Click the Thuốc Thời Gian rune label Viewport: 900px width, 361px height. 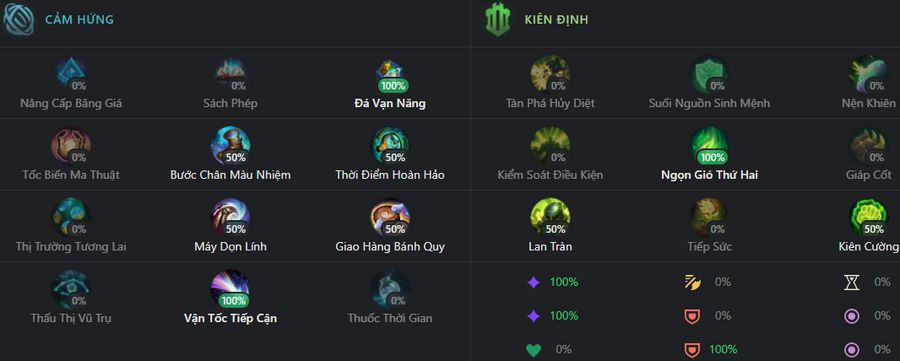pyautogui.click(x=390, y=318)
